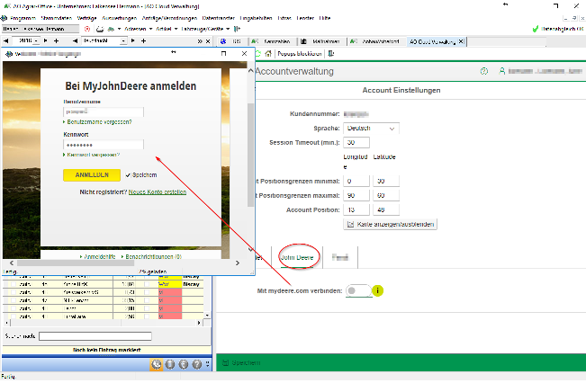
Task: Click the phone icon in bottom toolbar
Action: (x=157, y=364)
